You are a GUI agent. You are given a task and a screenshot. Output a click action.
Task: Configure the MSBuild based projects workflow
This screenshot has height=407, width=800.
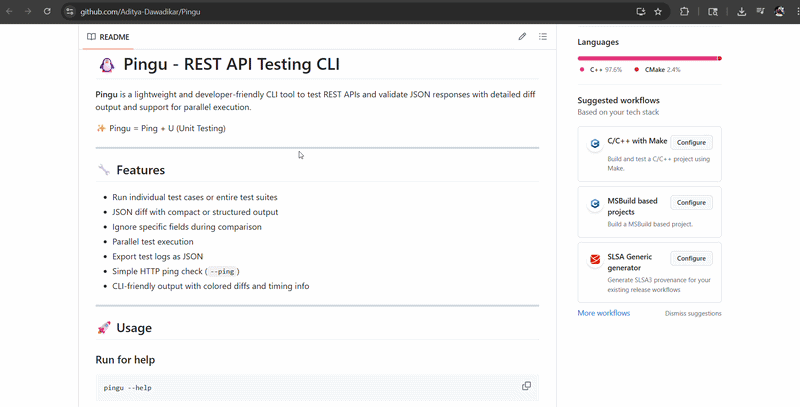click(x=691, y=202)
